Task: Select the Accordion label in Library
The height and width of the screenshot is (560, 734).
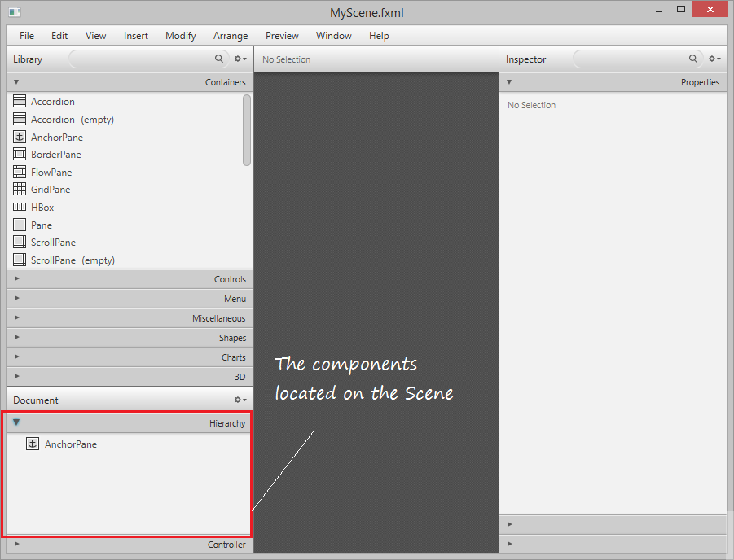Action: [x=52, y=102]
